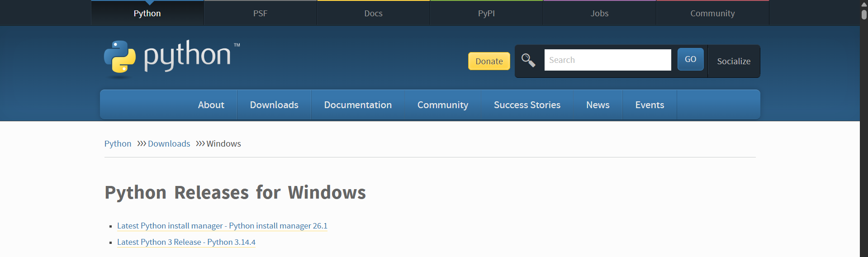Viewport: 868px width, 257px height.
Task: Click the GO search button
Action: [691, 59]
